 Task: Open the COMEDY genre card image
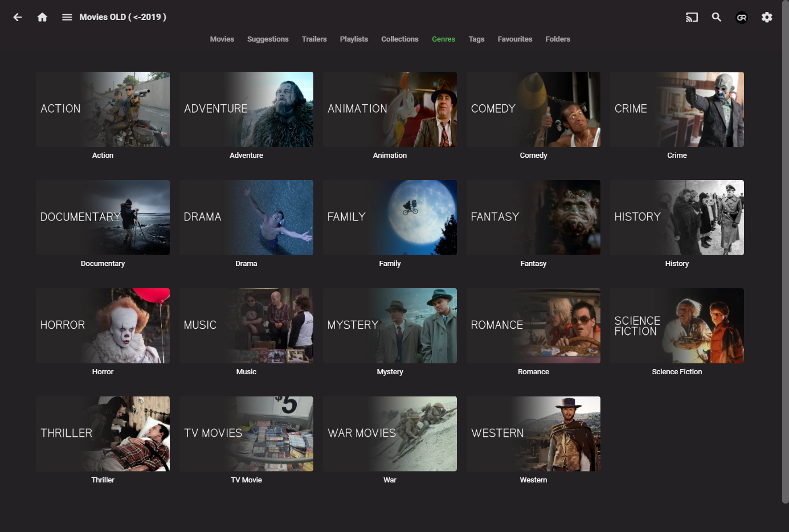(533, 109)
